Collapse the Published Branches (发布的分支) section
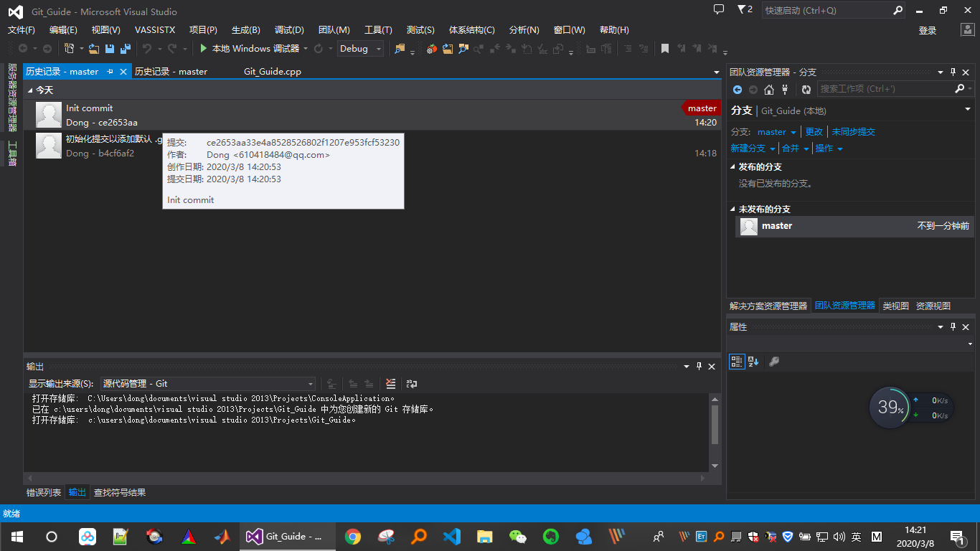 point(733,167)
